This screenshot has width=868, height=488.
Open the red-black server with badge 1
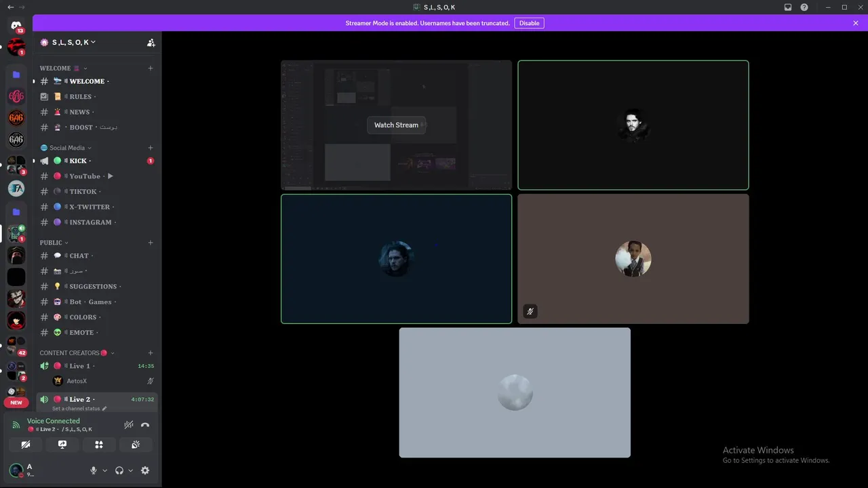click(16, 47)
